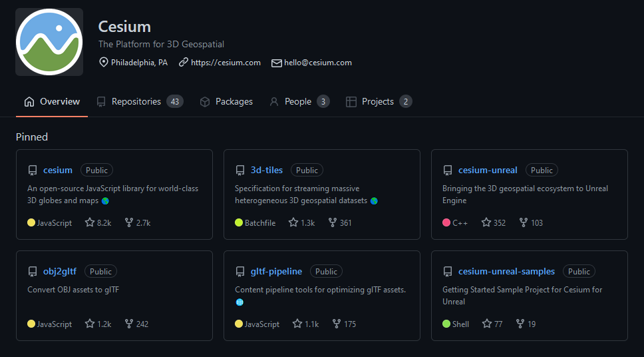The image size is (644, 357).
Task: Open the Packages tab
Action: (234, 102)
